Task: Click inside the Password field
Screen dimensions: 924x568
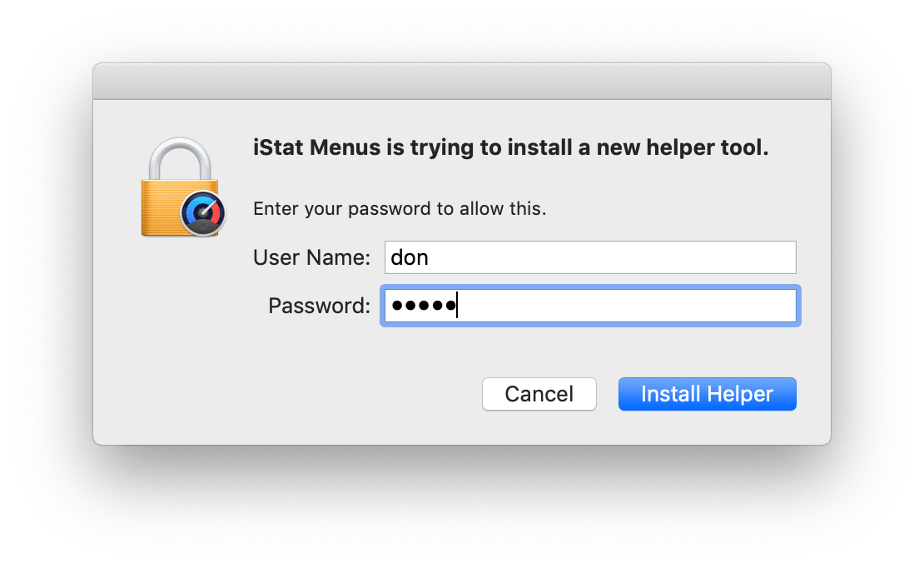Action: pyautogui.click(x=590, y=306)
